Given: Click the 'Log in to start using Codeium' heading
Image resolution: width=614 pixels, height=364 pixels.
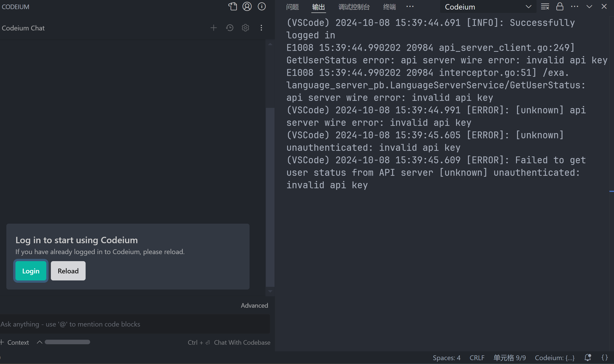Looking at the screenshot, I should 77,240.
